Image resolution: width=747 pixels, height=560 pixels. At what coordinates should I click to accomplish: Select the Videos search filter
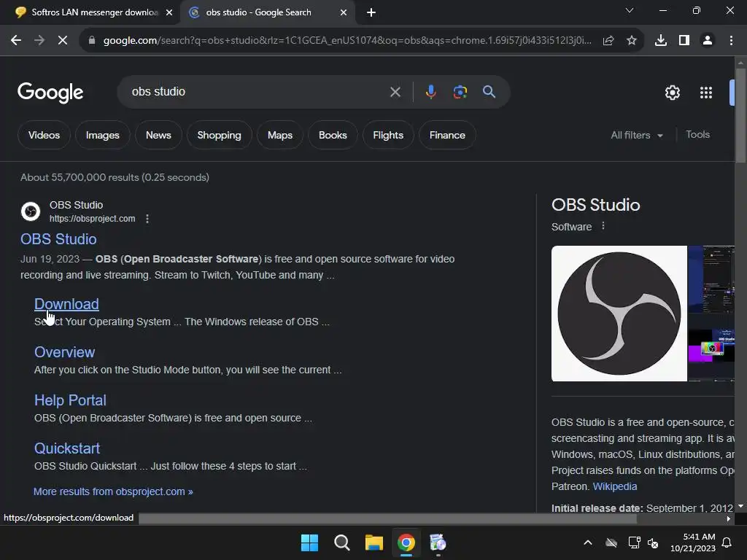click(x=44, y=135)
